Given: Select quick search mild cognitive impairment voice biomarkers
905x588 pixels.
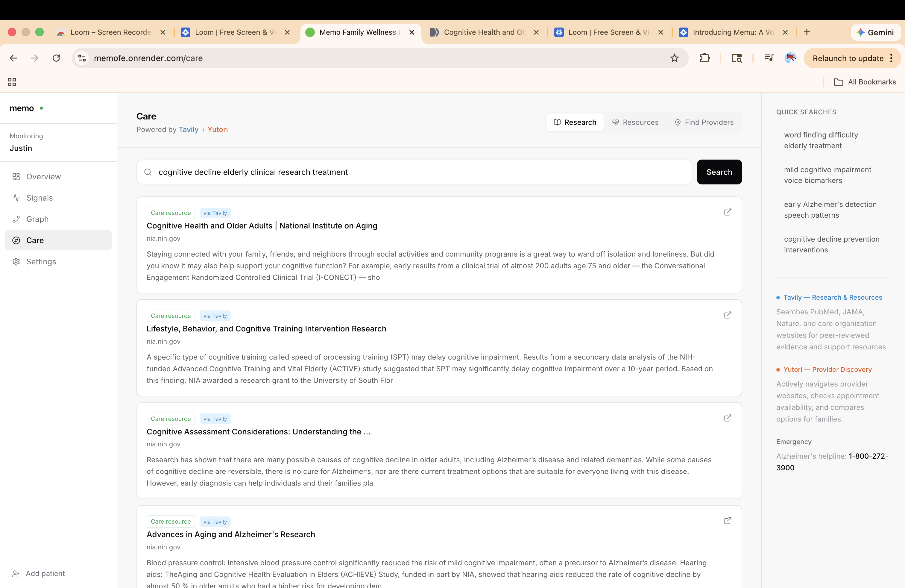Looking at the screenshot, I should (827, 175).
